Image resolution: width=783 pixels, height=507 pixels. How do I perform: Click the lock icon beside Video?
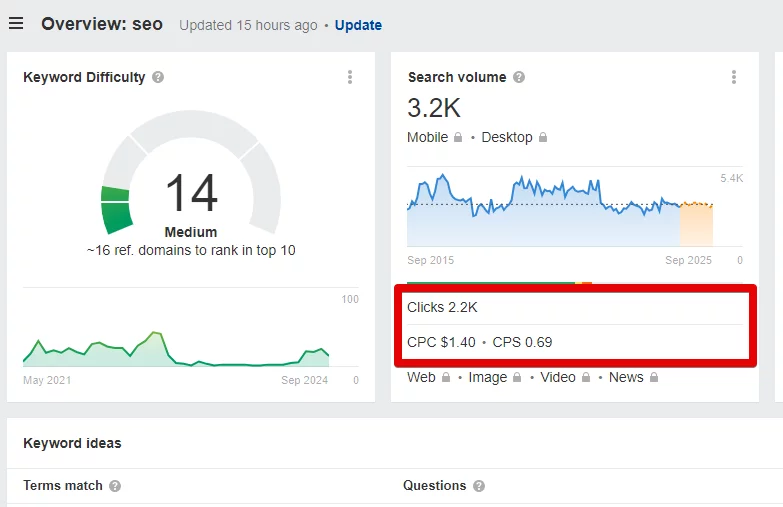(x=586, y=377)
